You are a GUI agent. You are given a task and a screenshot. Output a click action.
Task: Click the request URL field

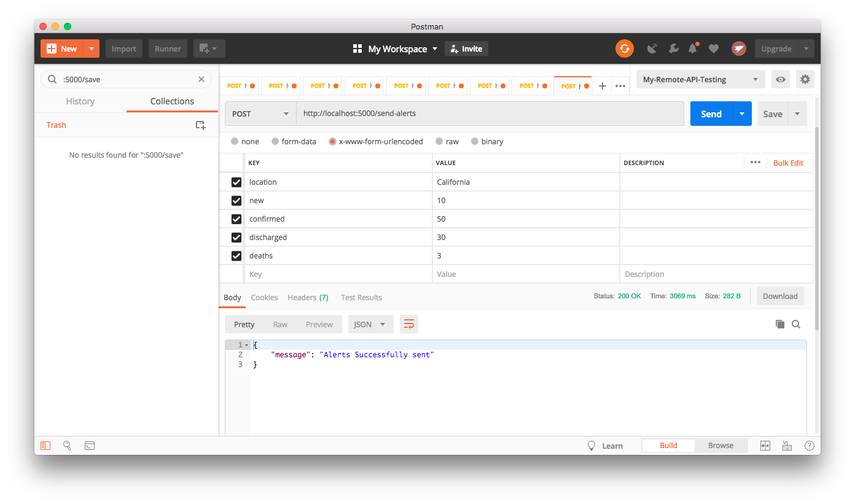490,114
